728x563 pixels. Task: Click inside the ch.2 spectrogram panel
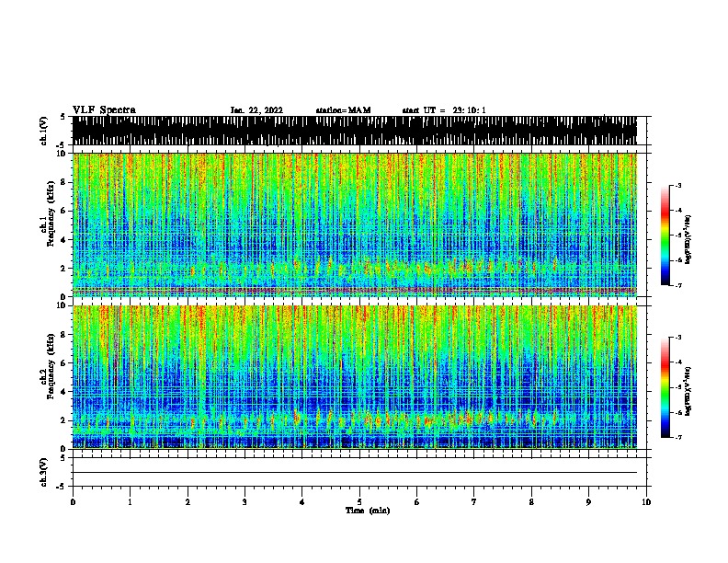pos(355,377)
